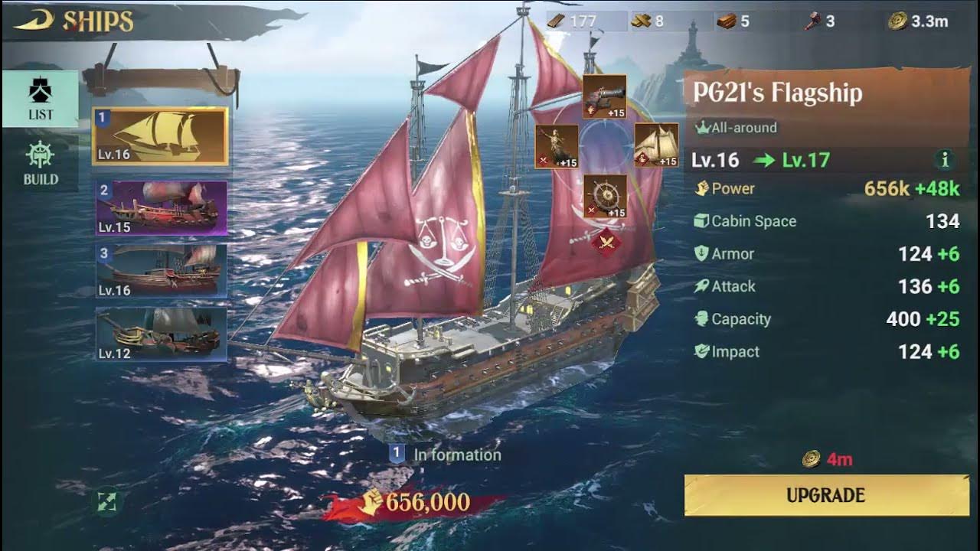Select ship 2 thumbnail Lv.15
Image resolution: width=980 pixels, height=551 pixels.
161,207
